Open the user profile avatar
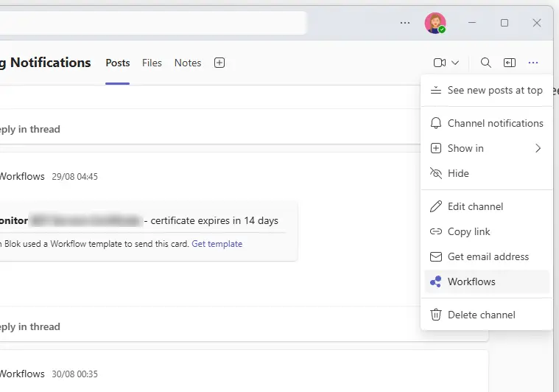The width and height of the screenshot is (559, 392). pos(435,23)
